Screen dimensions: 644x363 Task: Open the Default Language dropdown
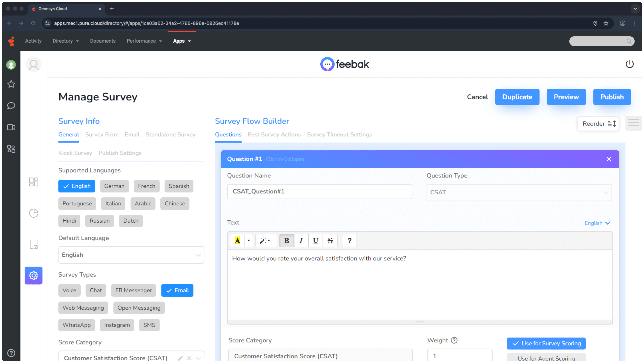point(131,255)
